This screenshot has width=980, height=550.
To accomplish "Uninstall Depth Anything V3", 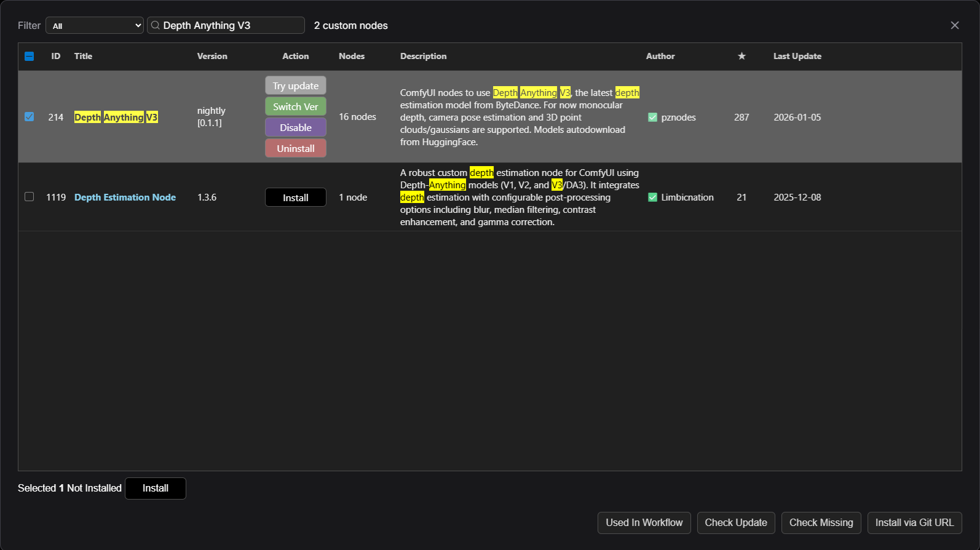I will coord(296,148).
